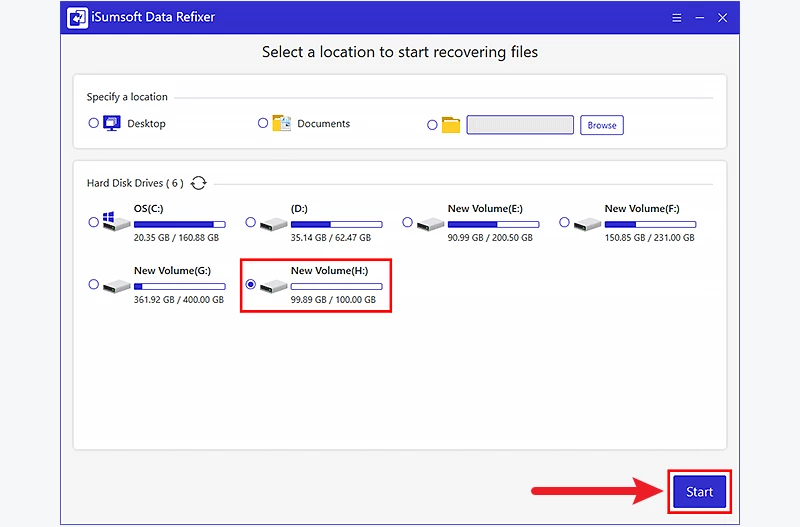Click the Start button to begin scan
Image resolution: width=800 pixels, height=527 pixels.
tap(699, 491)
